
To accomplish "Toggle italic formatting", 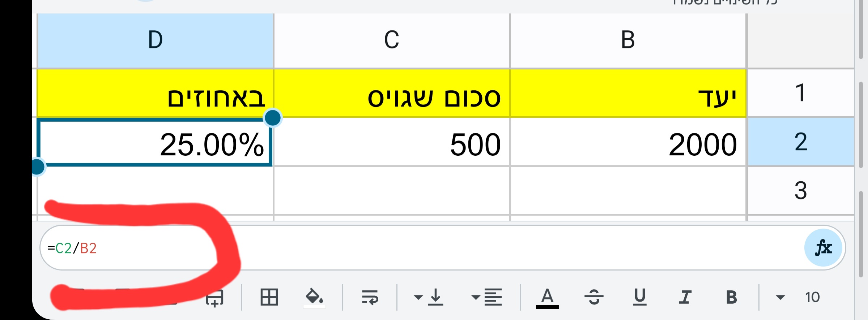I will click(685, 297).
